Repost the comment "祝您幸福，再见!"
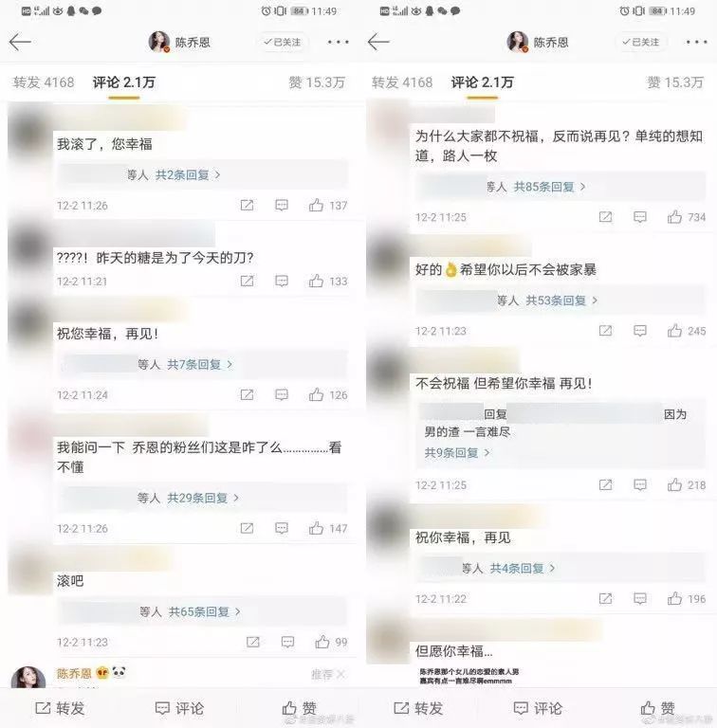The image size is (717, 728). tap(247, 394)
